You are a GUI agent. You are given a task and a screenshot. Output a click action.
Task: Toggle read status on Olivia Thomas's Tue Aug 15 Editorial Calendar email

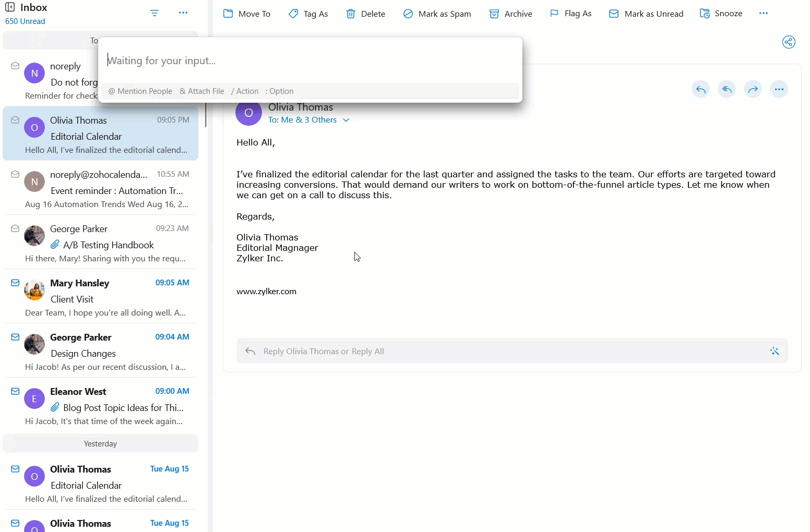15,469
